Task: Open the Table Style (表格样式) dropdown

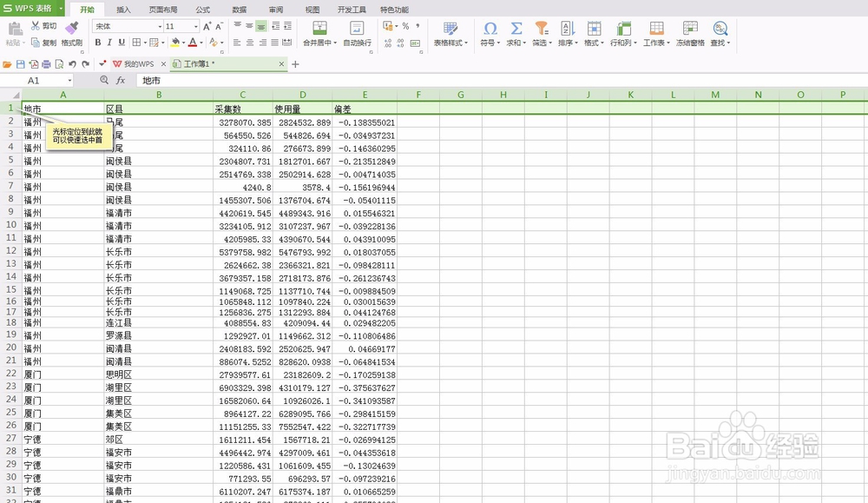Action: (x=450, y=34)
